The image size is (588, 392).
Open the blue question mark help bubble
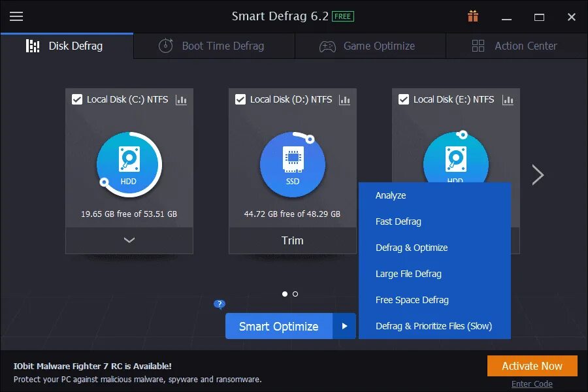click(220, 304)
